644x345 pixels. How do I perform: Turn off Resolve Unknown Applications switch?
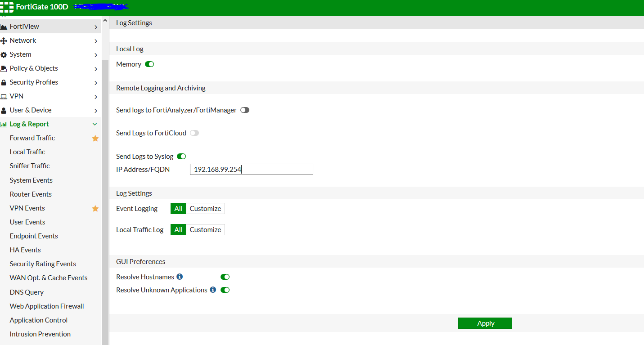tap(225, 290)
